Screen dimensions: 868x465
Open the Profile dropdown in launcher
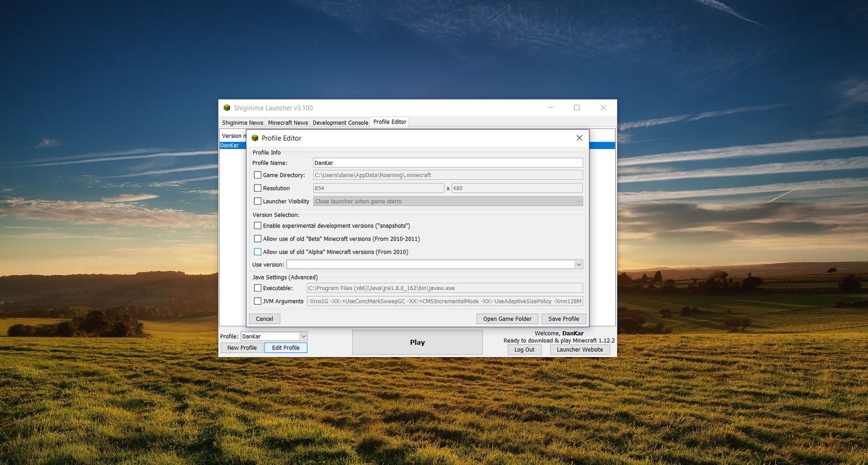pos(274,336)
